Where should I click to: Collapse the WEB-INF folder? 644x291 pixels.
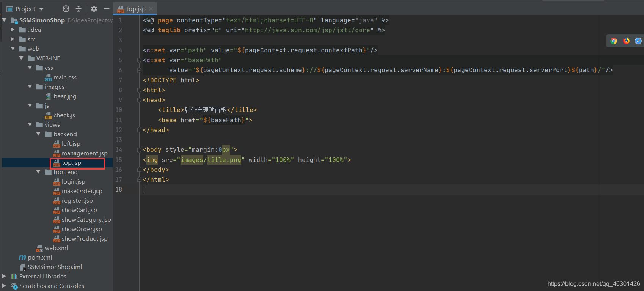(21, 58)
